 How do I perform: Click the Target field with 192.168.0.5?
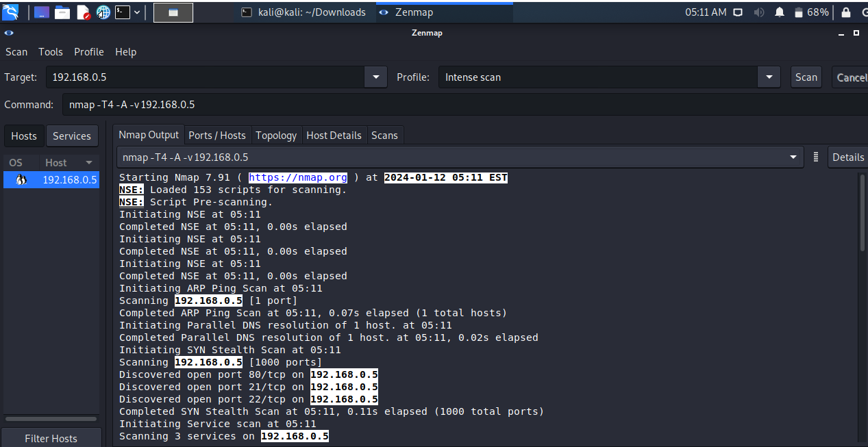(205, 77)
